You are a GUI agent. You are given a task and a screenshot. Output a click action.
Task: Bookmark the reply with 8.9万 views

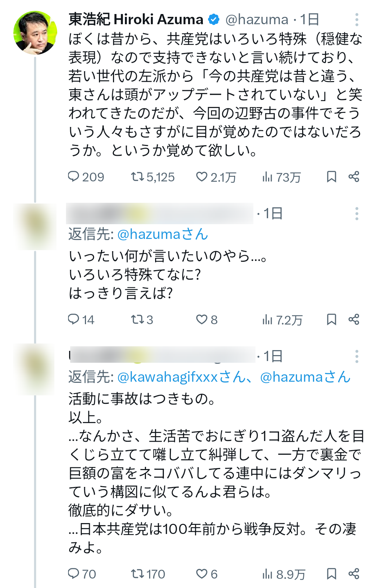(331, 574)
